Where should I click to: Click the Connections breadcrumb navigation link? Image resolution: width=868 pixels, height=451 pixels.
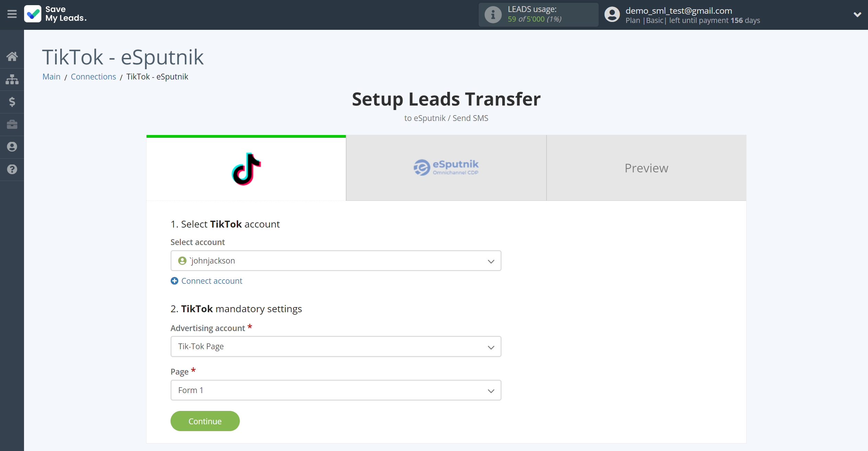(x=94, y=76)
